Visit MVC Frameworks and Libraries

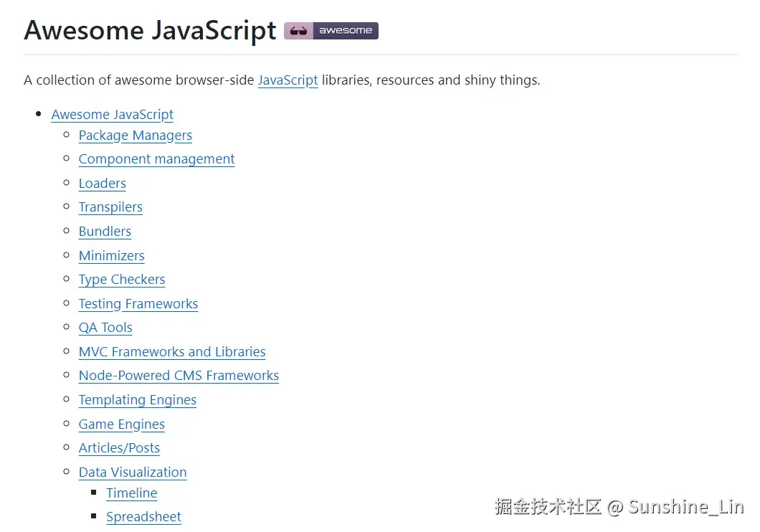(x=172, y=352)
